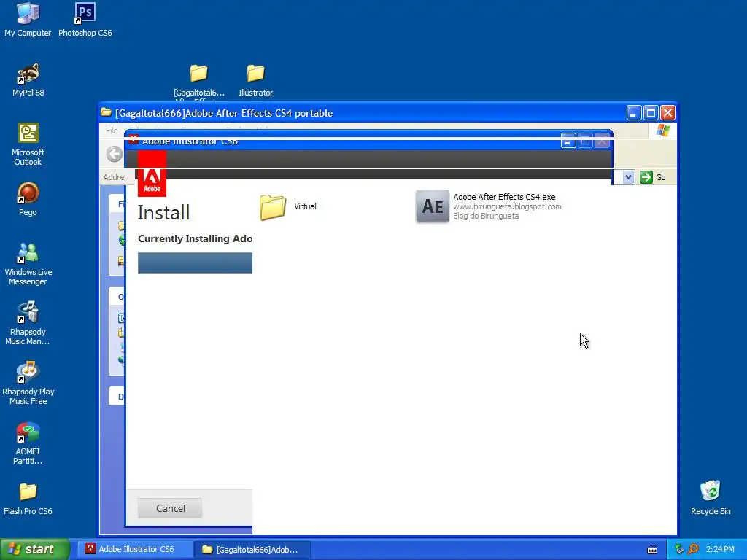Maximize the After Effects folder window
Viewport: 747px width, 560px height.
pyautogui.click(x=651, y=113)
